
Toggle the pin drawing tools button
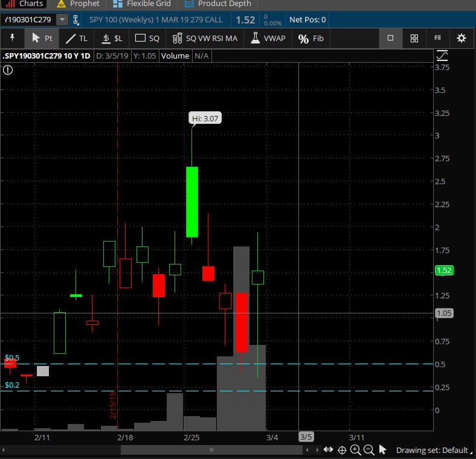coord(12,37)
